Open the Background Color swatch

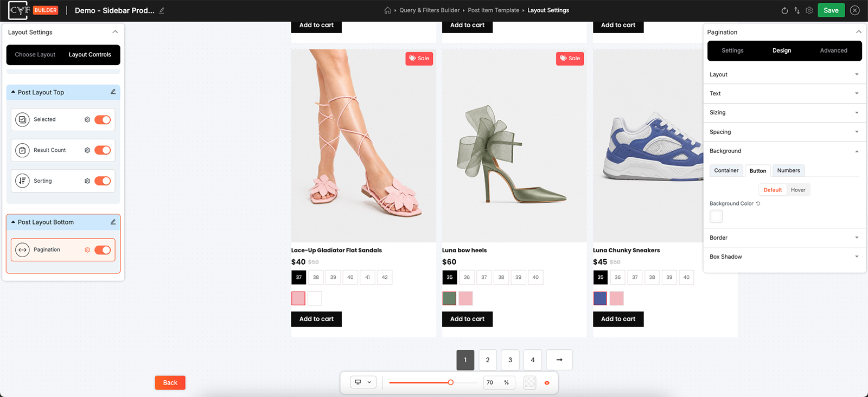[x=716, y=216]
